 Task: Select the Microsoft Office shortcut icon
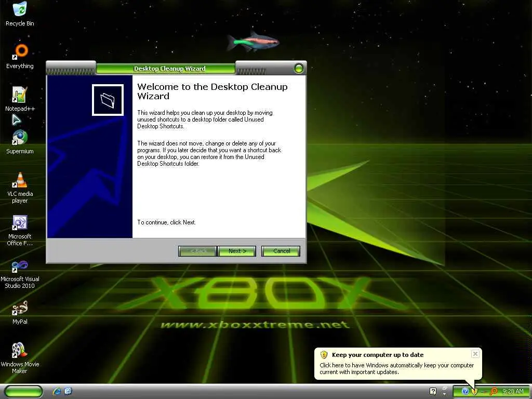click(20, 230)
